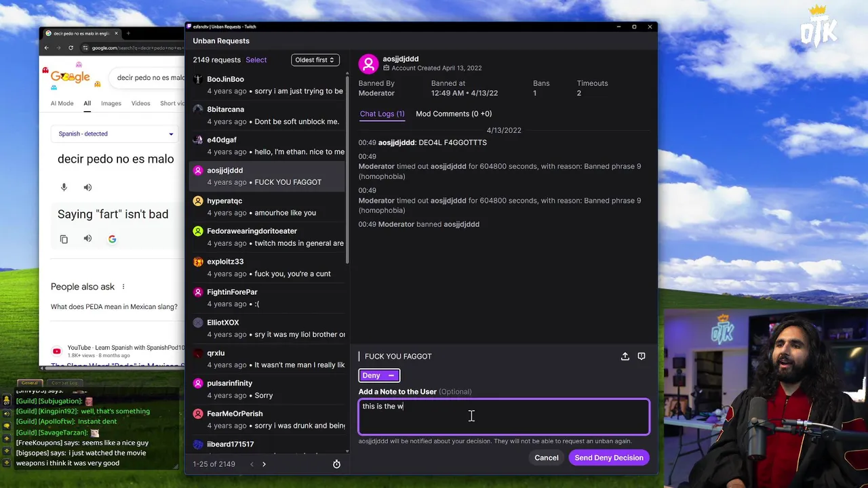The image size is (868, 488).
Task: Go to next page of unban requests
Action: tap(264, 464)
